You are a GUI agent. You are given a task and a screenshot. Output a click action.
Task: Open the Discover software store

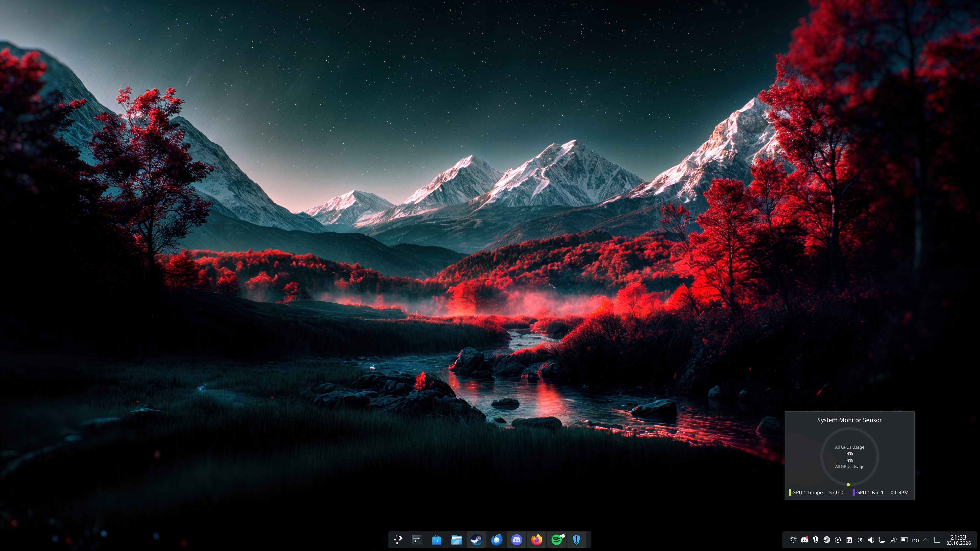(437, 540)
